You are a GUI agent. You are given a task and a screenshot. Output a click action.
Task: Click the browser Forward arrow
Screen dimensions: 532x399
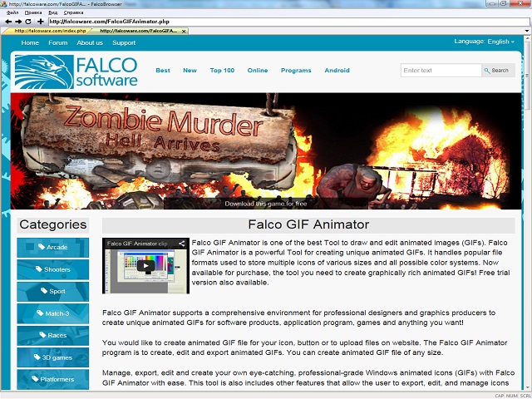[18, 22]
